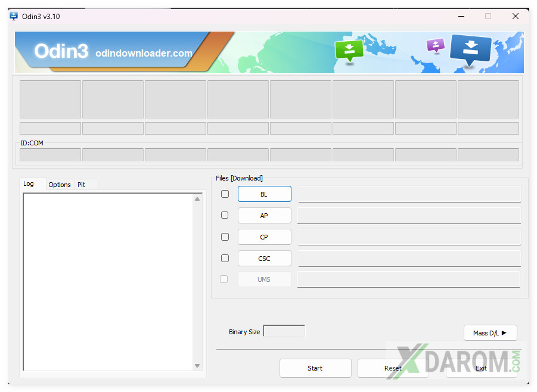The width and height of the screenshot is (537, 392).
Task: Enable the BL file checkbox
Action: click(x=225, y=194)
